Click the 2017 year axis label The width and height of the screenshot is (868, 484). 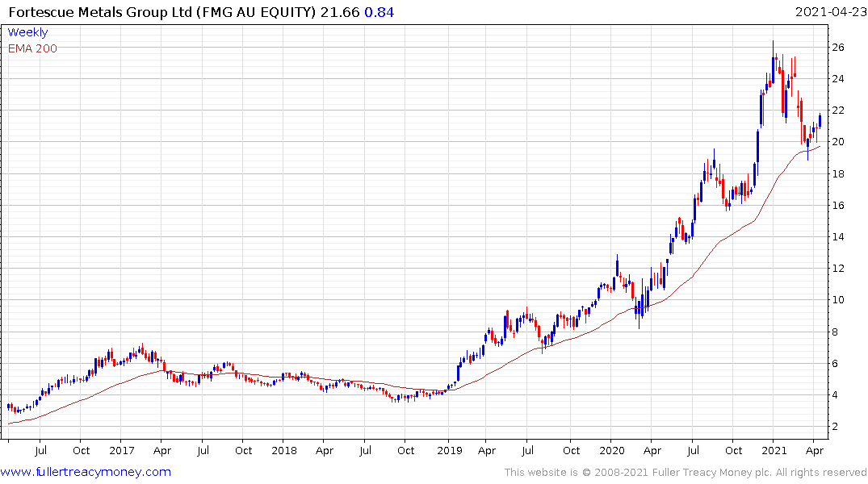122,450
